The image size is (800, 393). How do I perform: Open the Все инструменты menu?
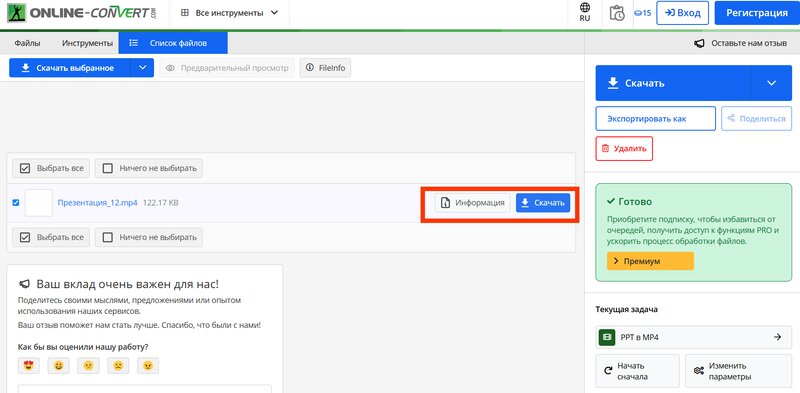pos(230,13)
